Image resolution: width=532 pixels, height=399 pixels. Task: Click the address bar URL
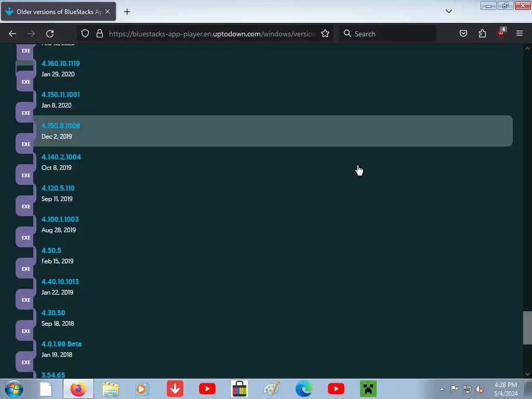tap(212, 34)
